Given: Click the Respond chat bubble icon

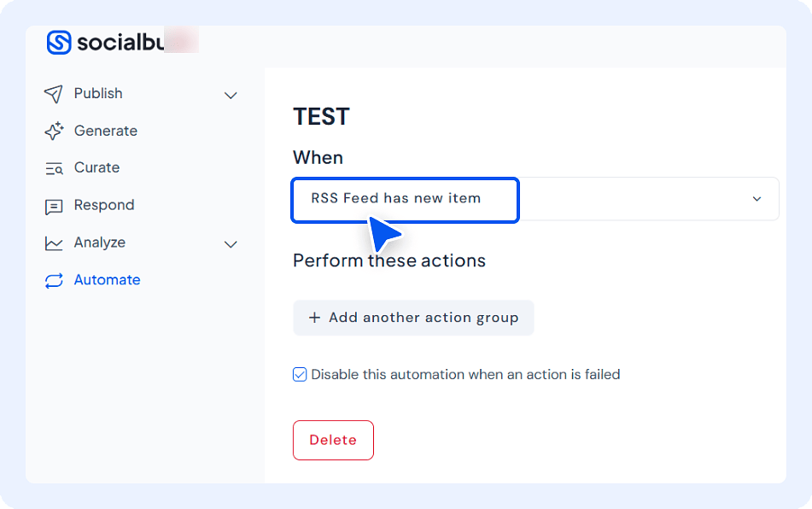Looking at the screenshot, I should 54,206.
